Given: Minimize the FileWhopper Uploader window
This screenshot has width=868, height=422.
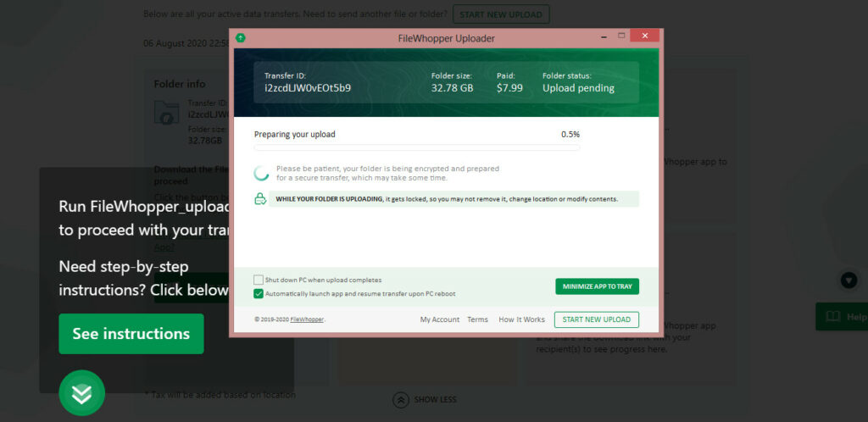Looking at the screenshot, I should [604, 36].
